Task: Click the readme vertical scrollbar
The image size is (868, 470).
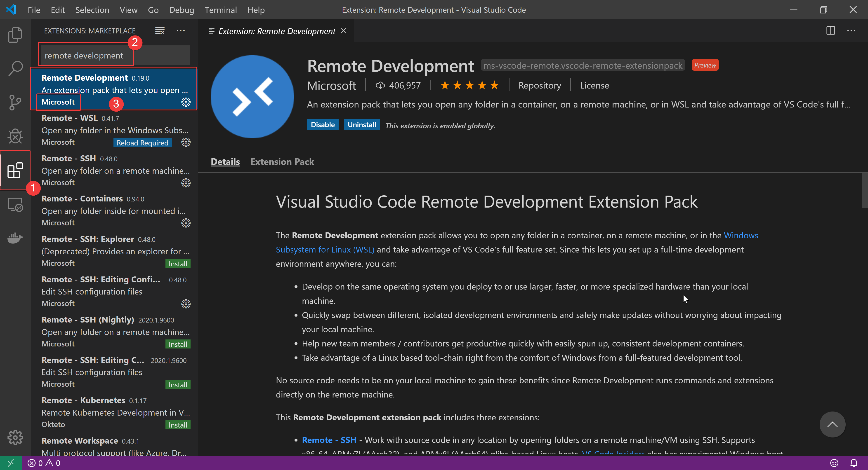Action: point(865,191)
